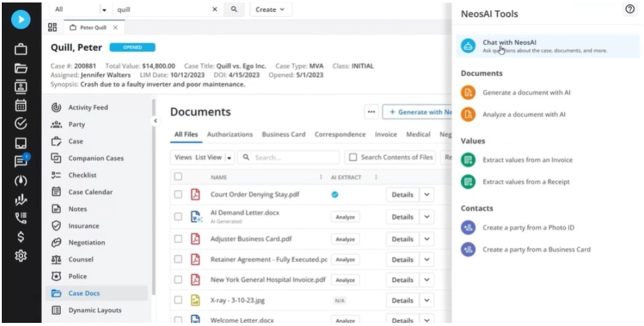Check the Retainer Agreement row checkbox
The width and height of the screenshot is (644, 326).
(x=178, y=259)
